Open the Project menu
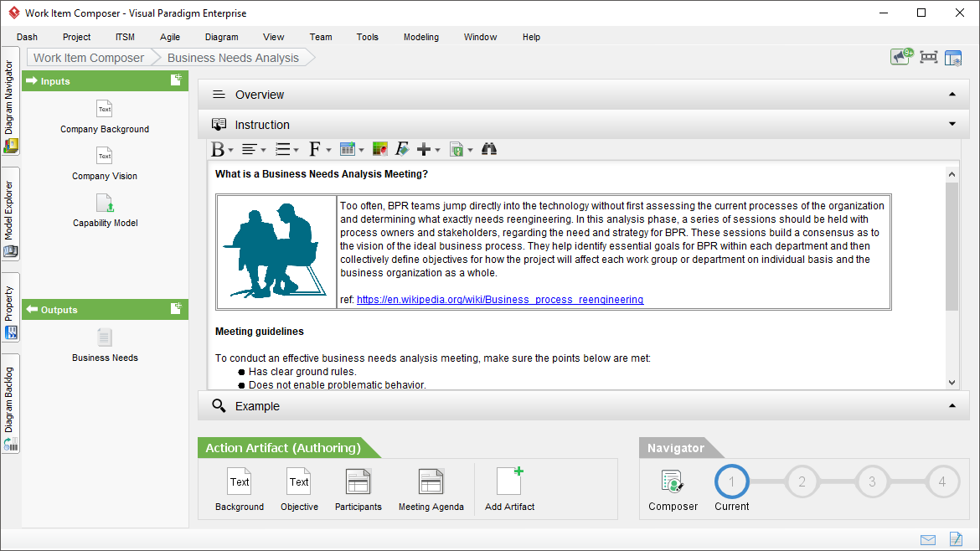This screenshot has height=551, width=980. tap(76, 37)
